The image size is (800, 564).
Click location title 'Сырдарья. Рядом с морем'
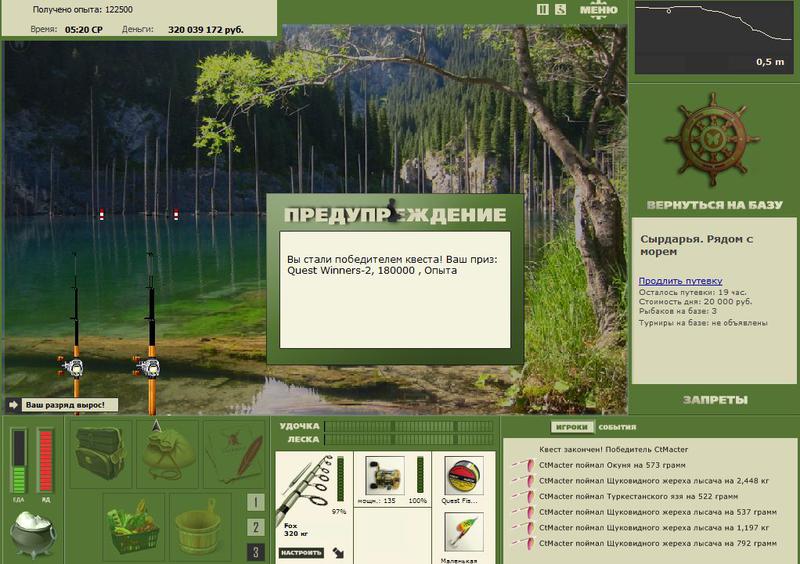tap(696, 245)
